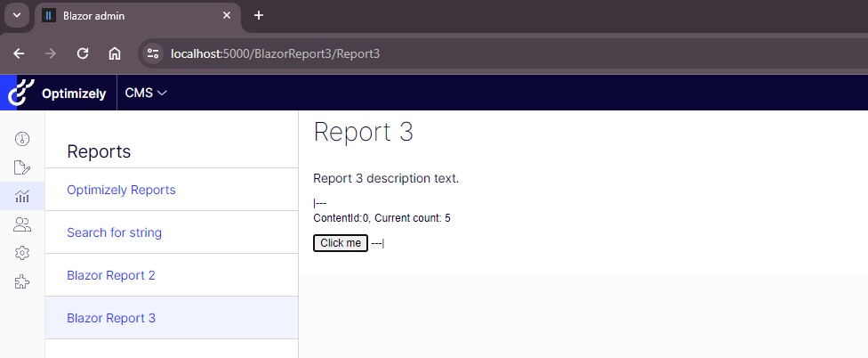
Task: Click the browser forward arrow
Action: (x=51, y=53)
